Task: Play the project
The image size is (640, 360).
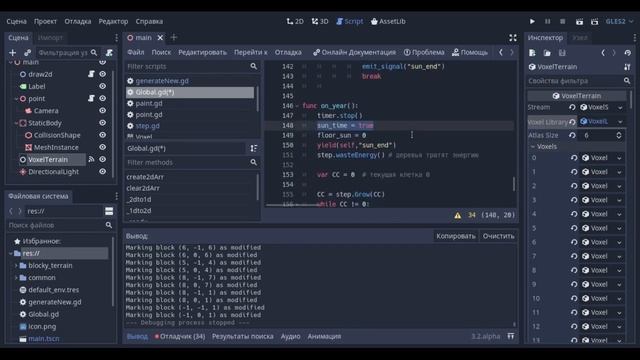Action: click(x=532, y=21)
